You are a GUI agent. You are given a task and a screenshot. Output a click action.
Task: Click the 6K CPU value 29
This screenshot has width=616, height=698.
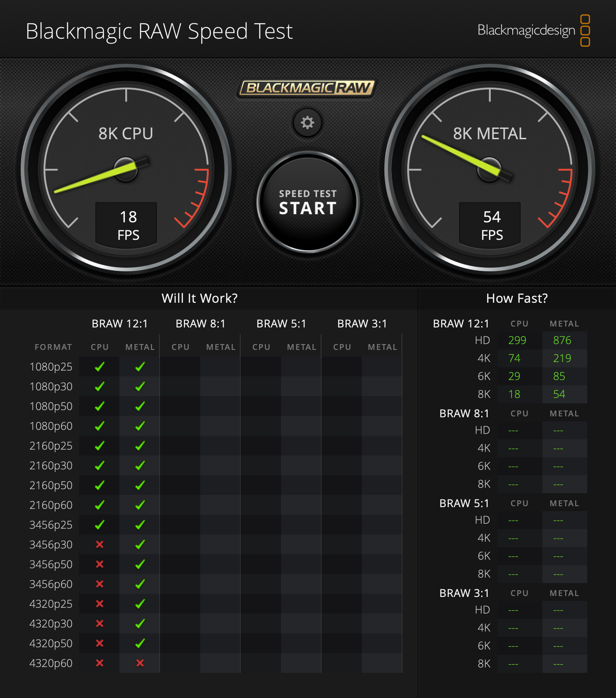515,376
